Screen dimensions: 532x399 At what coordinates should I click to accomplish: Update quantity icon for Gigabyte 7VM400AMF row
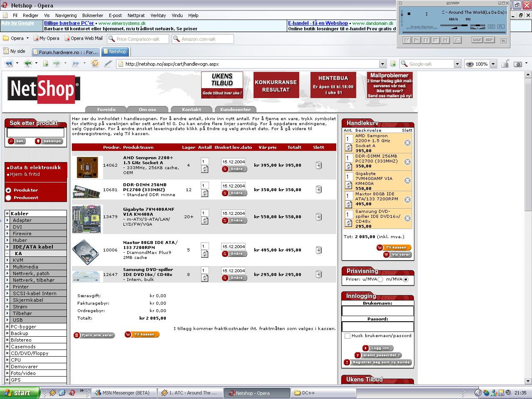tap(204, 221)
